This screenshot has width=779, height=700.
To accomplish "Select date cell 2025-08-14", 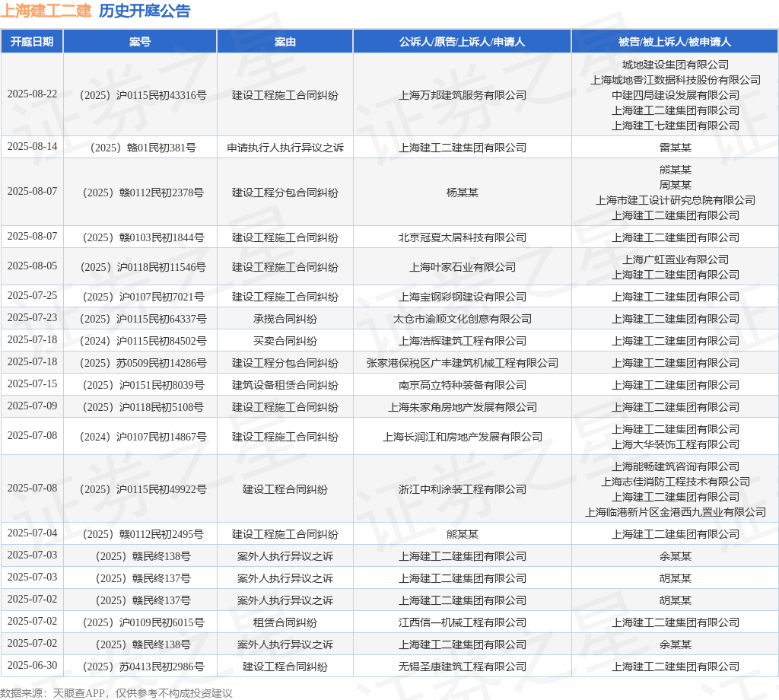I will [32, 147].
